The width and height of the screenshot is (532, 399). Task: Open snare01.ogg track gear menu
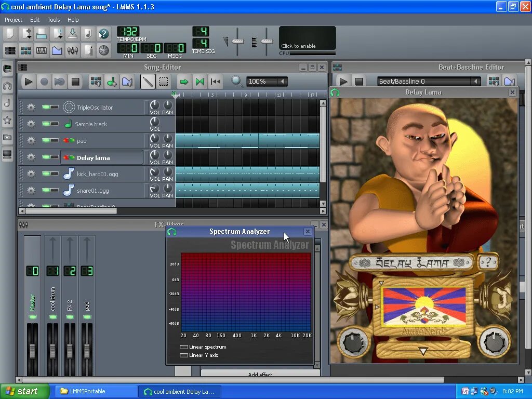[x=31, y=191]
